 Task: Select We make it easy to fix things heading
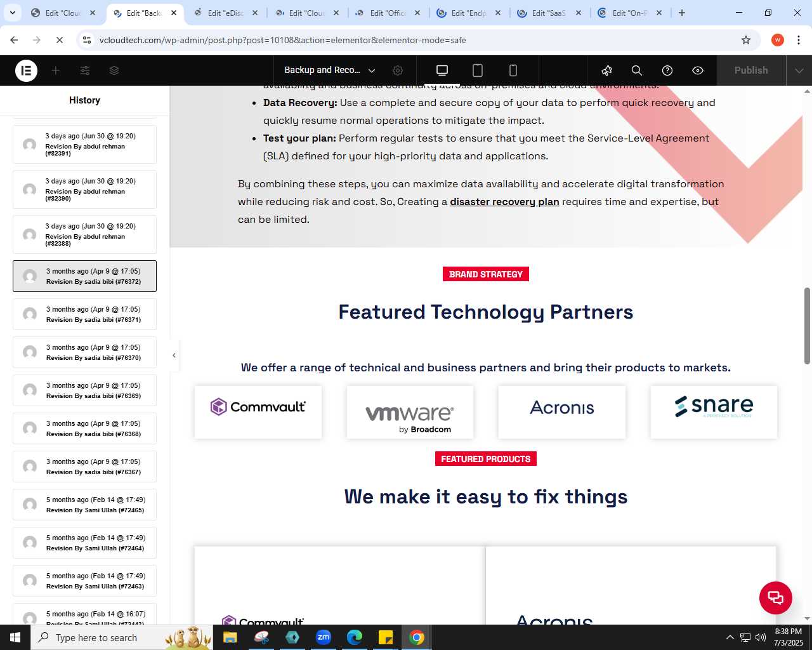tap(486, 497)
